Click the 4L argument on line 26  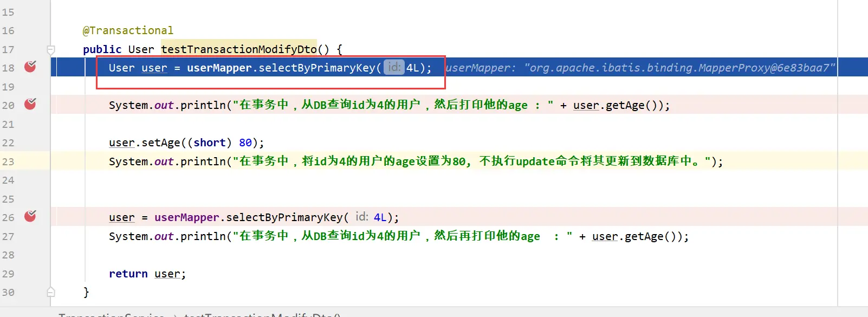coord(380,217)
